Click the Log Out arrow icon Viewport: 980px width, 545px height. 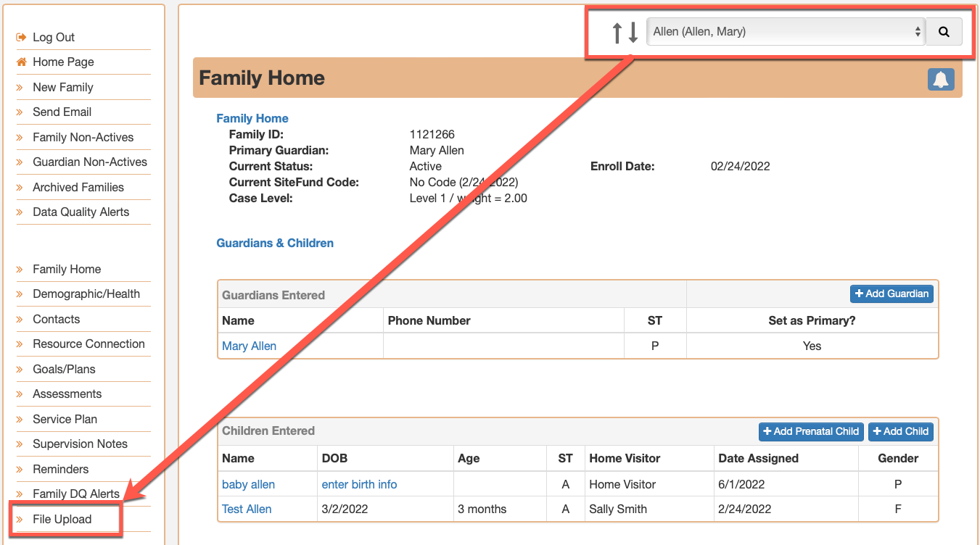[x=21, y=37]
